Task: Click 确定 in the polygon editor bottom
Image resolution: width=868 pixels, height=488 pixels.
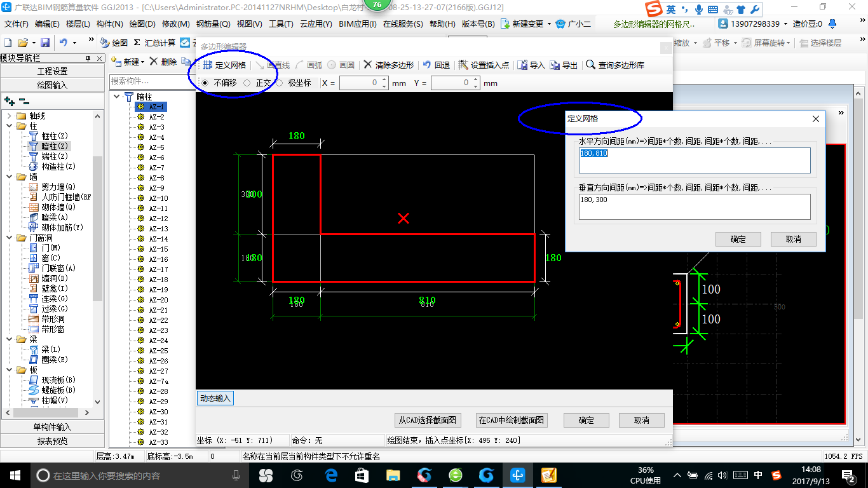Action: pyautogui.click(x=587, y=420)
